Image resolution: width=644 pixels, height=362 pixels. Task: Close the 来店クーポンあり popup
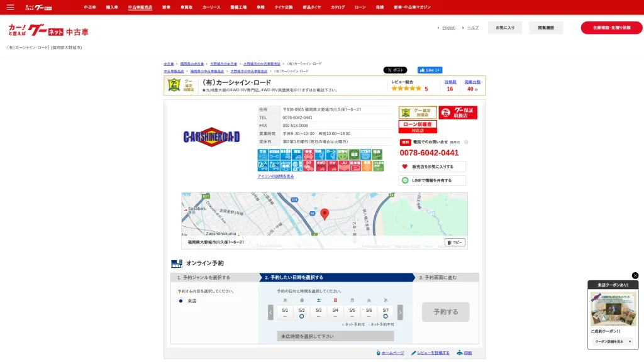(x=635, y=275)
